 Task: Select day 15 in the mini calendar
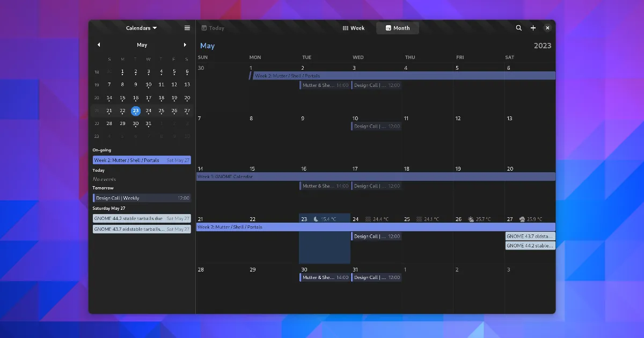[122, 98]
